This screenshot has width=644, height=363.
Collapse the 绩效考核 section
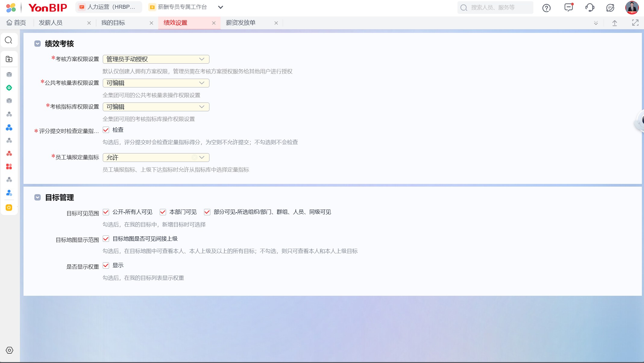coord(37,44)
